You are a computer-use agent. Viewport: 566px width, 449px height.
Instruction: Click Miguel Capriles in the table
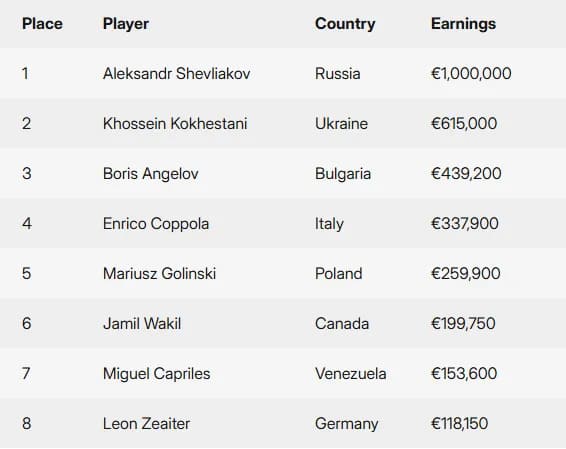pyautogui.click(x=156, y=374)
